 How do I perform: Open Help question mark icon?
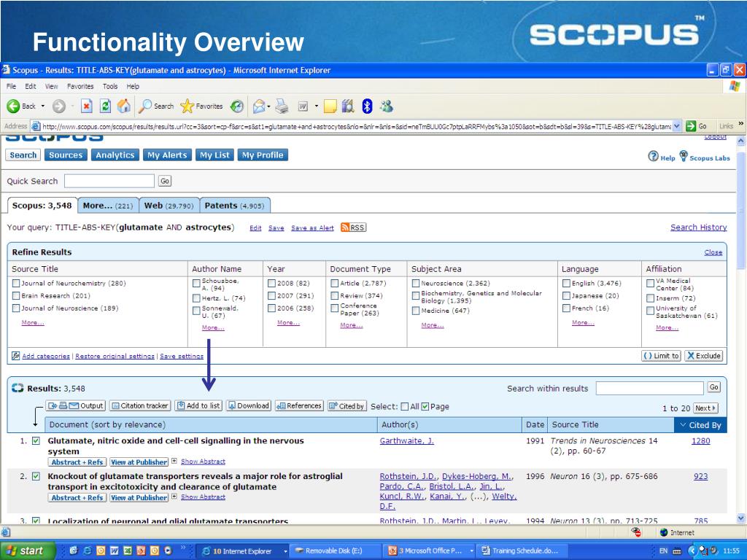coord(653,156)
